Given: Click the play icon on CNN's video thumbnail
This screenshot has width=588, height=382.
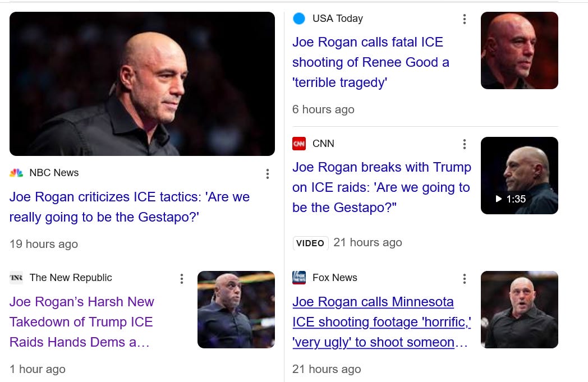Looking at the screenshot, I should pyautogui.click(x=498, y=199).
